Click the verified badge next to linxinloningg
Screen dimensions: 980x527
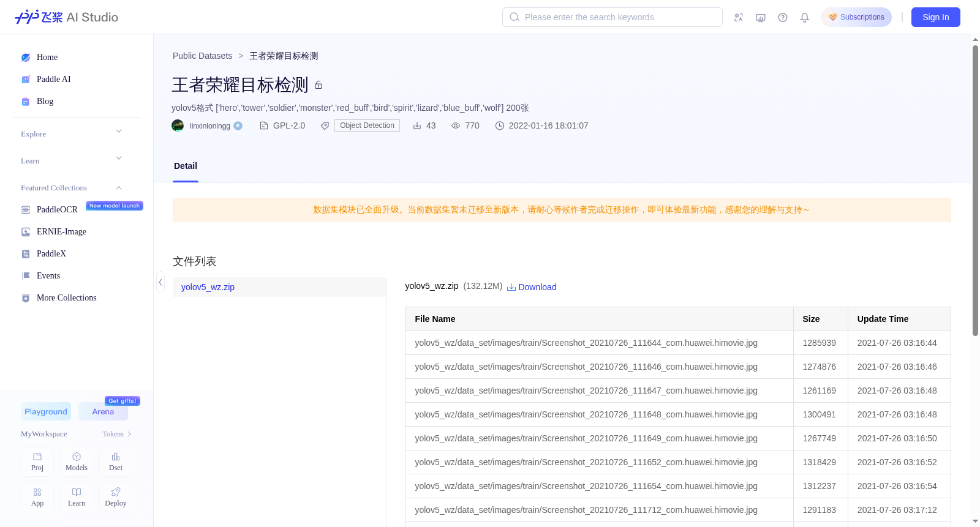[x=238, y=125]
